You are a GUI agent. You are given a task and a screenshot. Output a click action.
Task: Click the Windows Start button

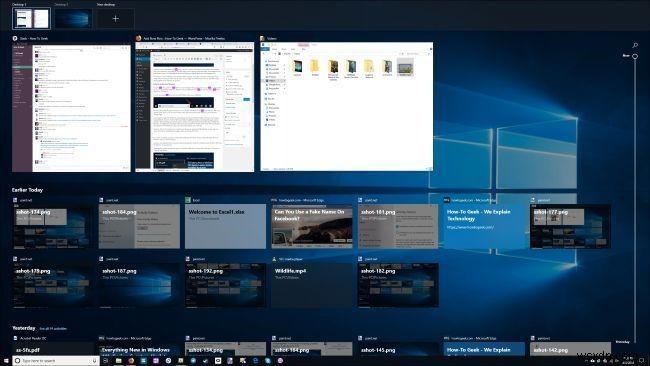[x=6, y=361]
